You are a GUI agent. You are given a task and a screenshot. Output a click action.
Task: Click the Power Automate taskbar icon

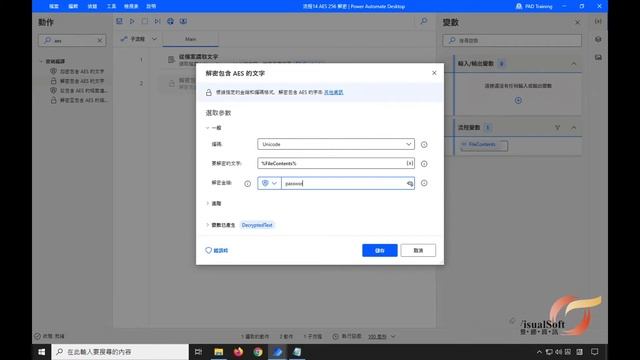(x=278, y=352)
